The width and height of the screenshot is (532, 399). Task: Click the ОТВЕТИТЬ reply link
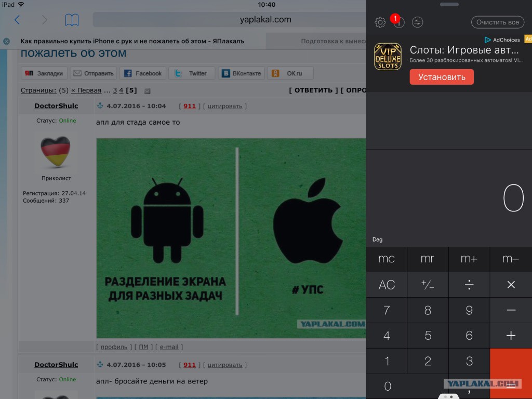[x=313, y=90]
